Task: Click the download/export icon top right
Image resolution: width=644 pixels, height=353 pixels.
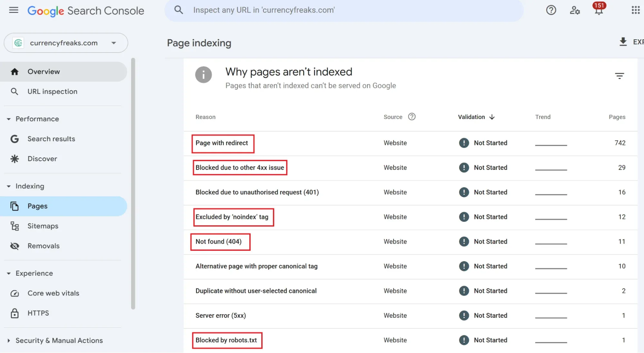Action: pos(624,42)
